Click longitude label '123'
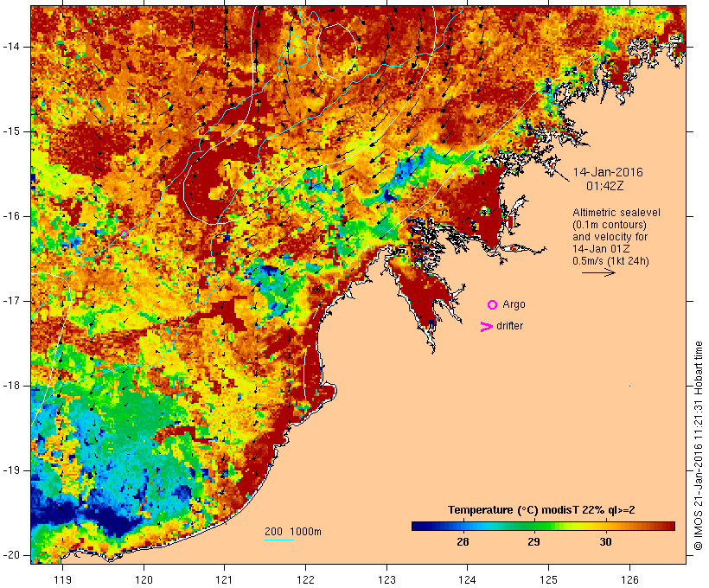This screenshot has width=709, height=588. coord(386,579)
